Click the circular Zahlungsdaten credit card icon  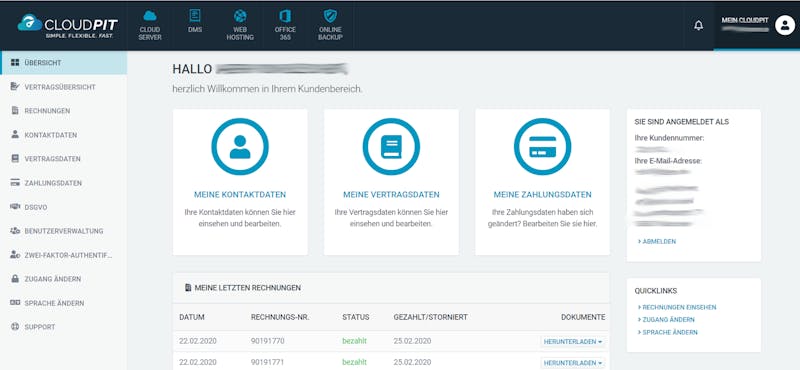pos(542,147)
